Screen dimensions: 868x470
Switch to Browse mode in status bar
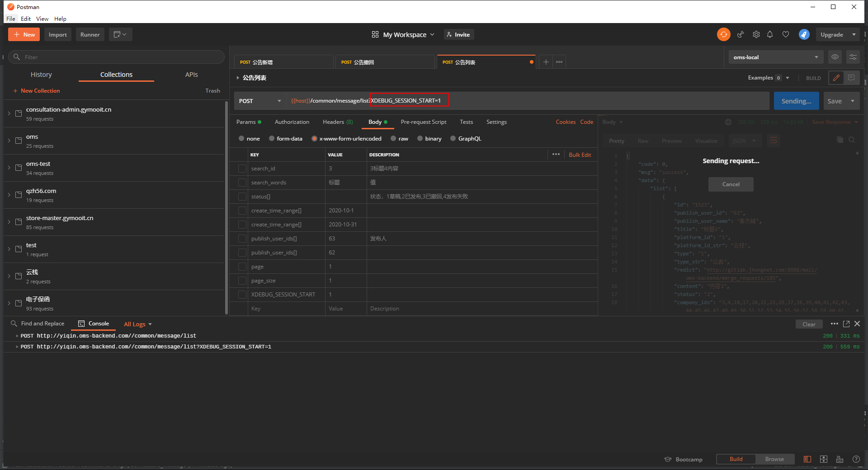click(774, 459)
